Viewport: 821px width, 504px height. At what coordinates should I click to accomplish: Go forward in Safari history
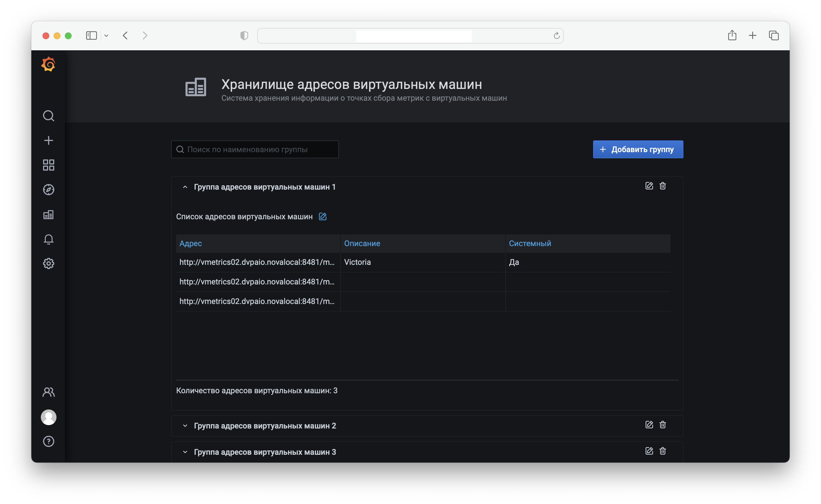point(145,35)
